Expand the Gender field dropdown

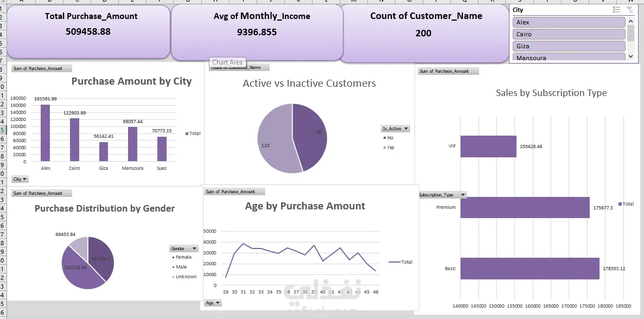(183, 248)
